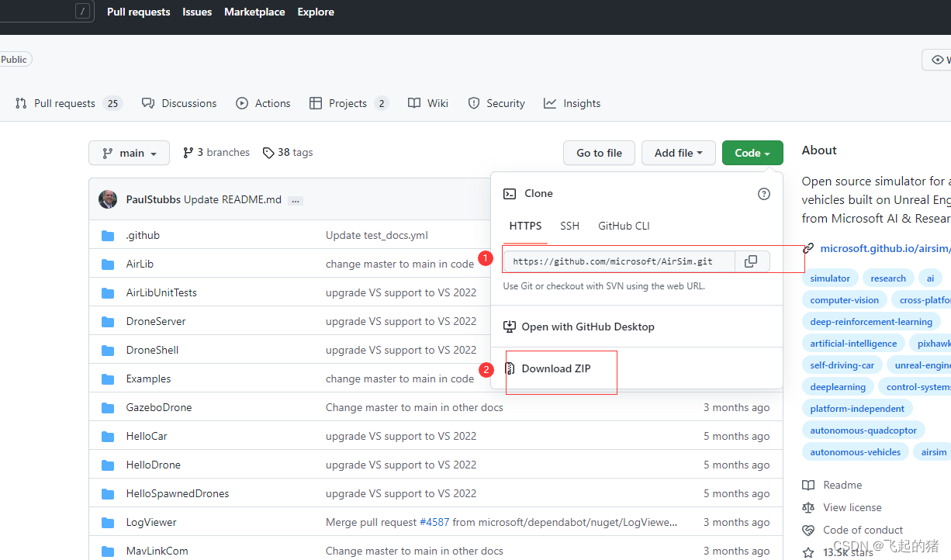Open the .github folder
This screenshot has height=560, width=951.
(x=143, y=235)
